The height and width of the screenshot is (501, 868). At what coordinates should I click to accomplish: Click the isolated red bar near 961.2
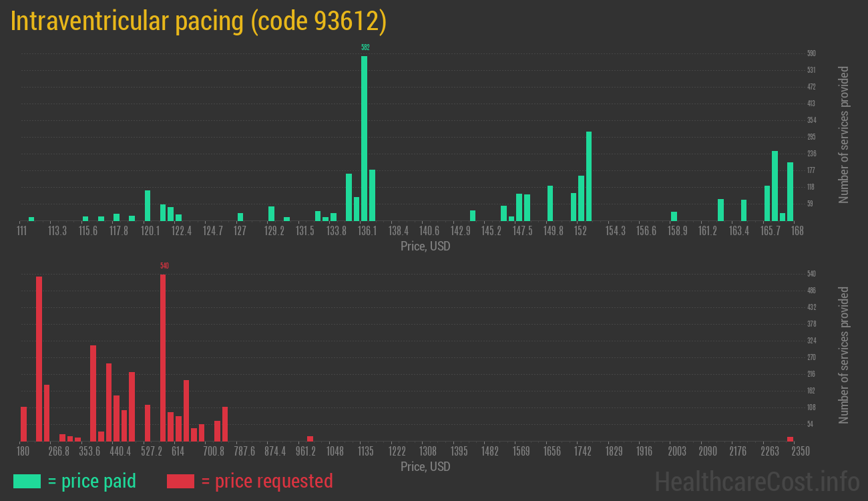pyautogui.click(x=310, y=438)
